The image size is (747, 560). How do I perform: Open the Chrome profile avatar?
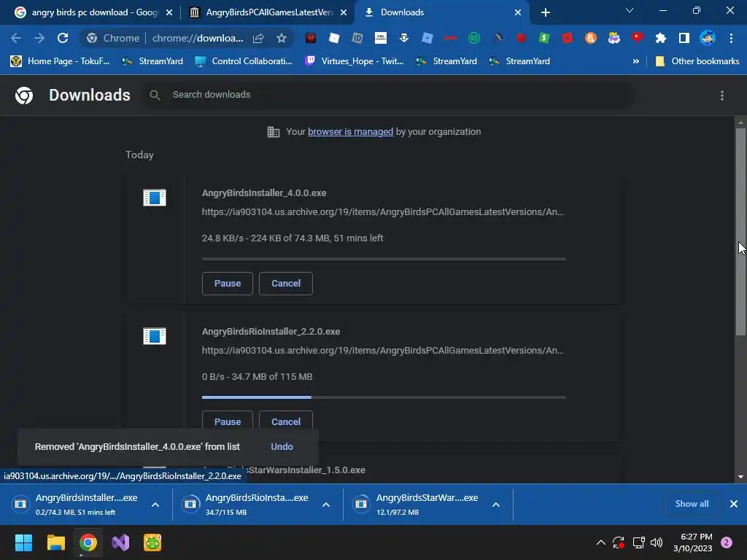coord(708,38)
